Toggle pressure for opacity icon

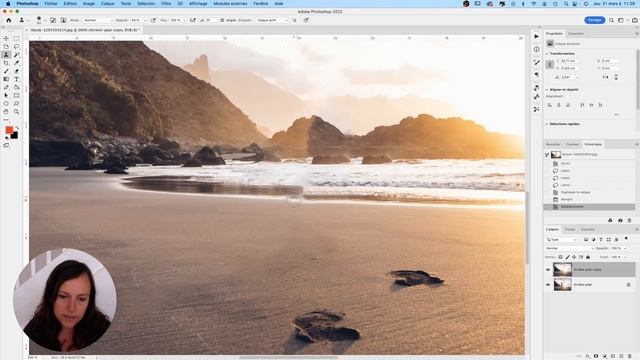pyautogui.click(x=154, y=20)
